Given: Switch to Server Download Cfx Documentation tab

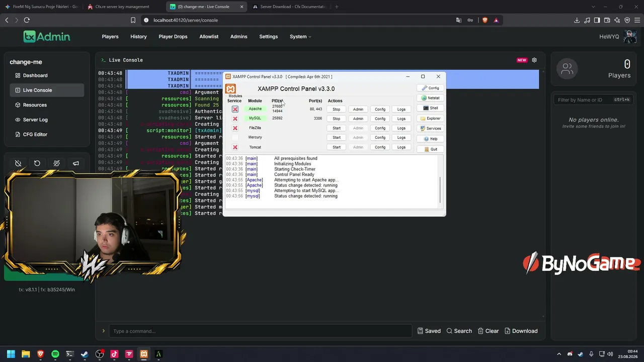Looking at the screenshot, I should point(289,7).
